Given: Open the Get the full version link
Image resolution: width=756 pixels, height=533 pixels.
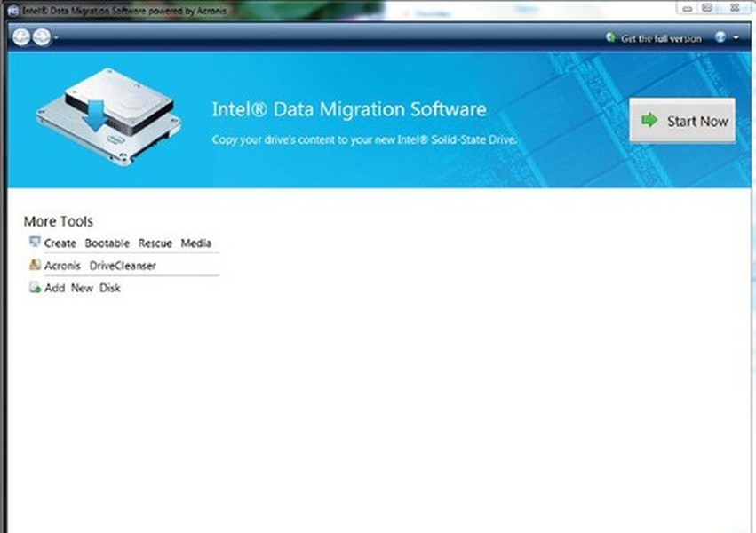Looking at the screenshot, I should tap(661, 38).
